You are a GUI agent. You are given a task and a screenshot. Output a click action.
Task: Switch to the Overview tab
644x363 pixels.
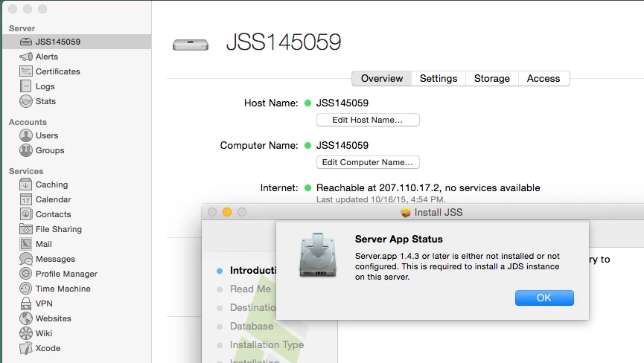tap(381, 78)
